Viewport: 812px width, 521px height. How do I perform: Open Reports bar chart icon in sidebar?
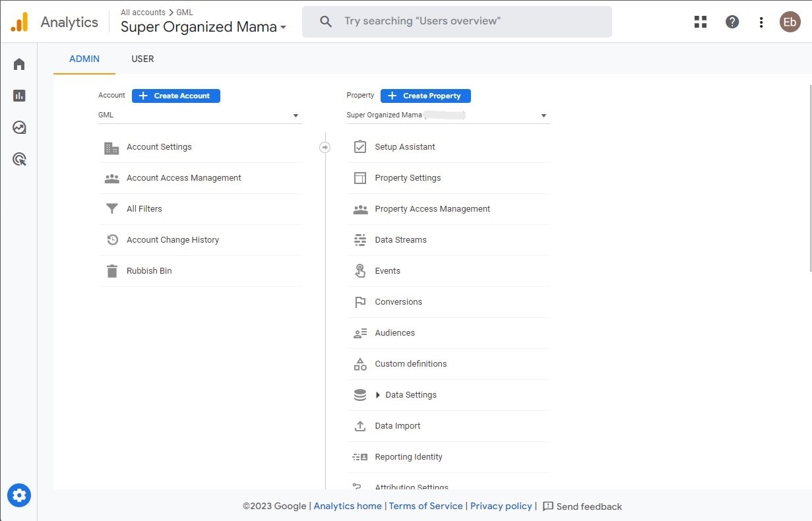(x=19, y=96)
